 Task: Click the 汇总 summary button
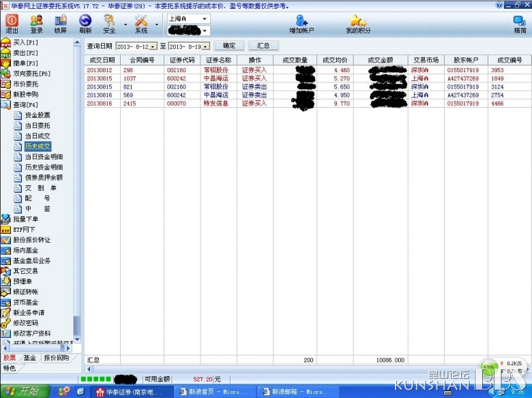(x=263, y=46)
